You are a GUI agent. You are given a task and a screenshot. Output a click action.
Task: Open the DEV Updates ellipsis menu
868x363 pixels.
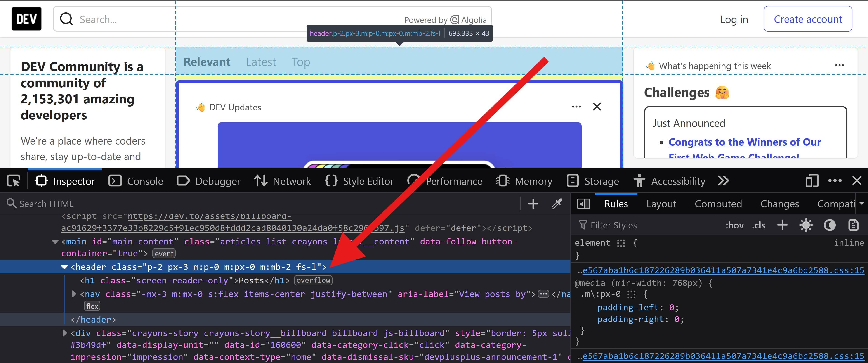click(576, 107)
